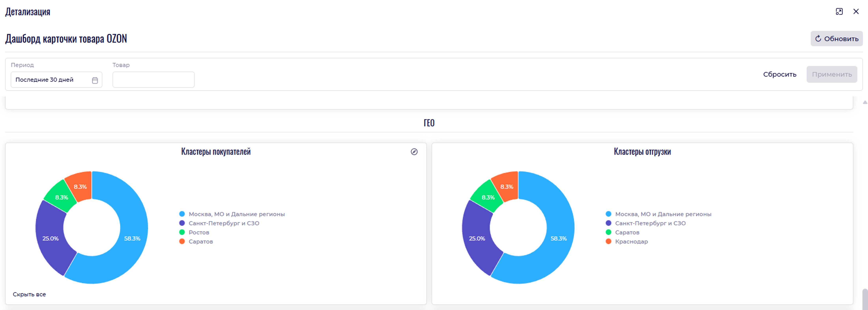
Task: Click the Применить button
Action: point(832,74)
